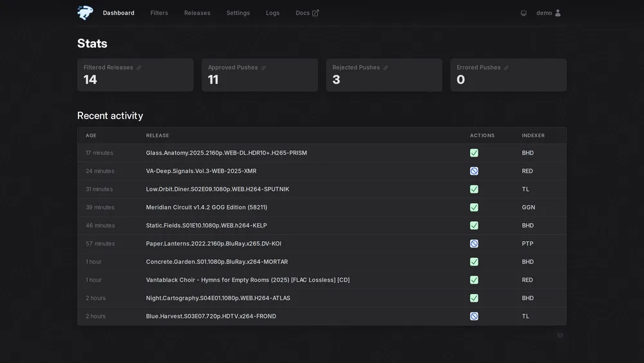The height and width of the screenshot is (363, 644).
Task: Click rejected status icon for VA-Deep.Signals release
Action: [x=474, y=171]
